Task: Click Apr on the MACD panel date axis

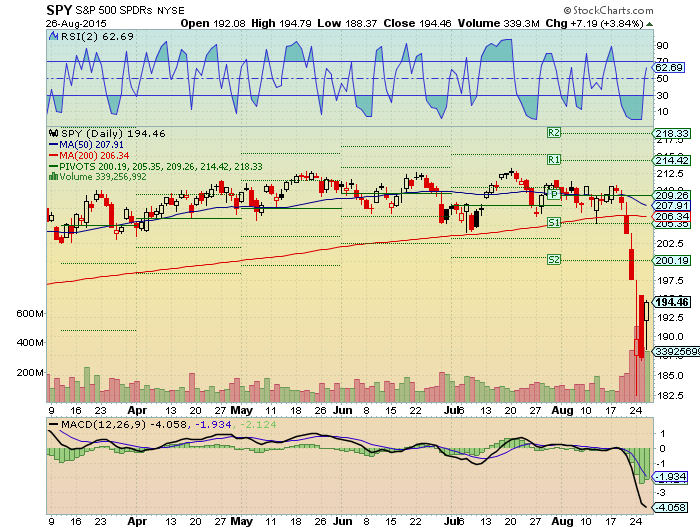Action: pos(137,521)
